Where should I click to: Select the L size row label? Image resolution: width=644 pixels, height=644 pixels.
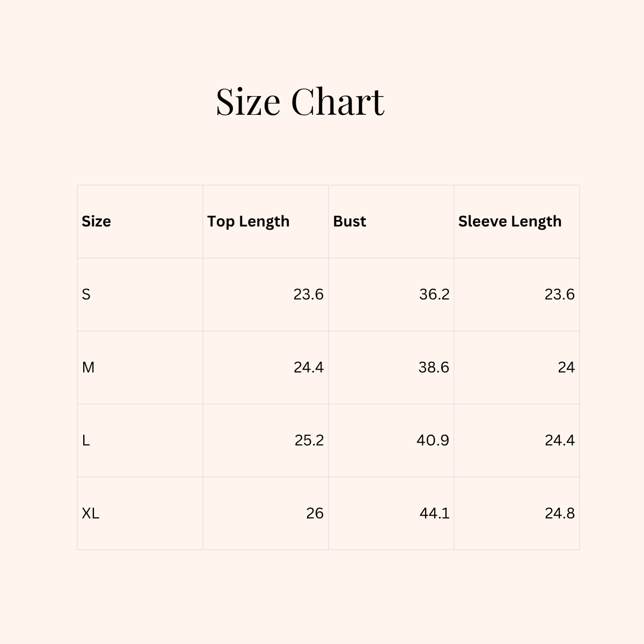86,440
